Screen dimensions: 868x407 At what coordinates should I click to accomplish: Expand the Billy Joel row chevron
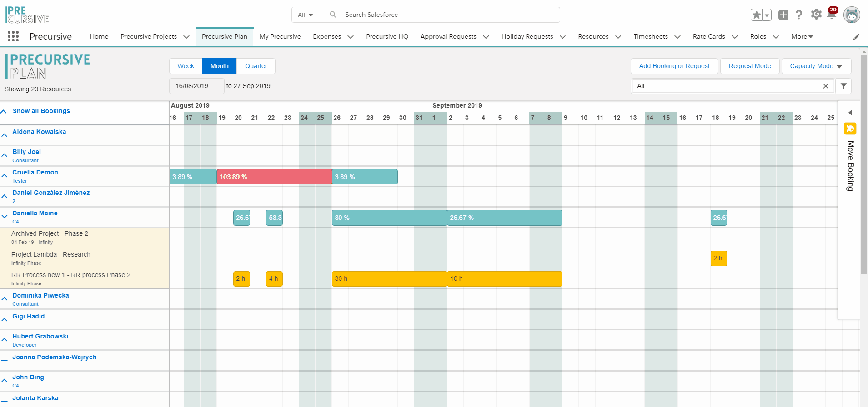[x=5, y=155]
